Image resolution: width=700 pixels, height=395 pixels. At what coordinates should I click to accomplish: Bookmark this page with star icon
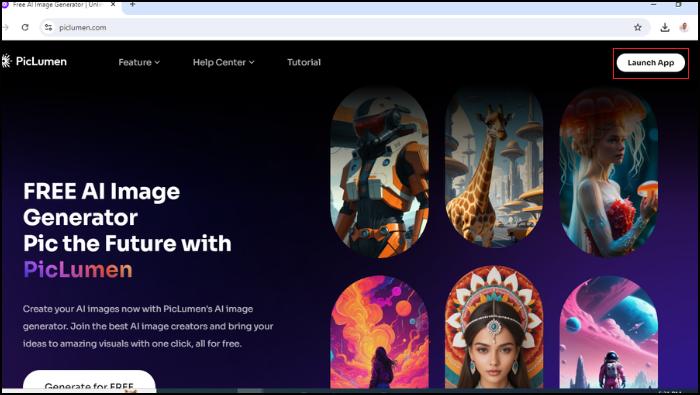pos(638,27)
